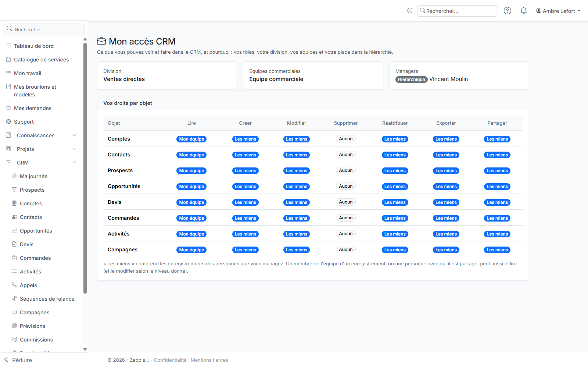The width and height of the screenshot is (588, 368).
Task: Collapse the CRM section chevron
Action: click(x=74, y=162)
